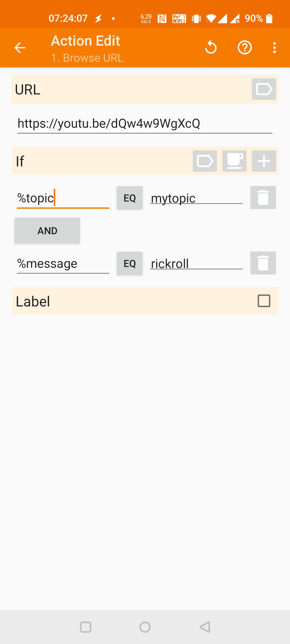Tap the back arrow in header

(x=20, y=48)
